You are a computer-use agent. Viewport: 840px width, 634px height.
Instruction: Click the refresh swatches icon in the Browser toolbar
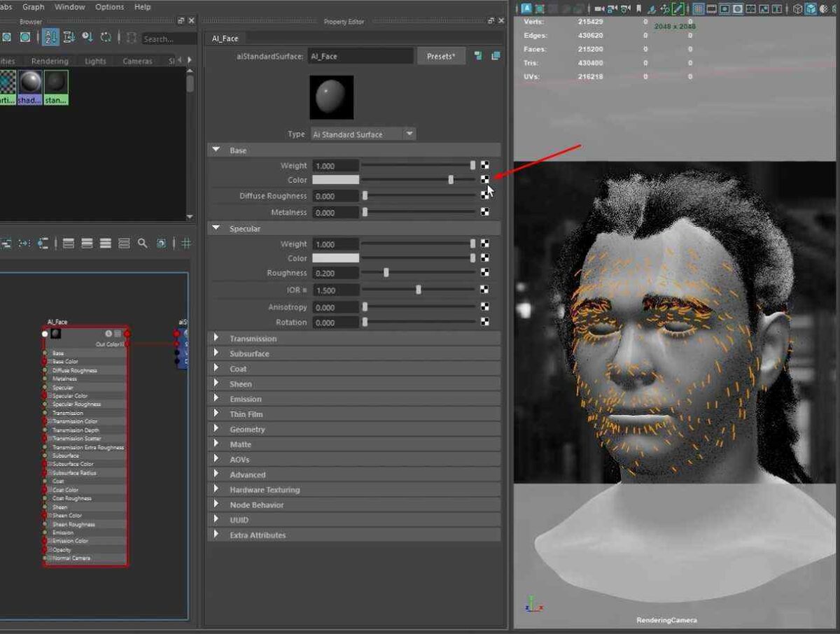coord(107,38)
